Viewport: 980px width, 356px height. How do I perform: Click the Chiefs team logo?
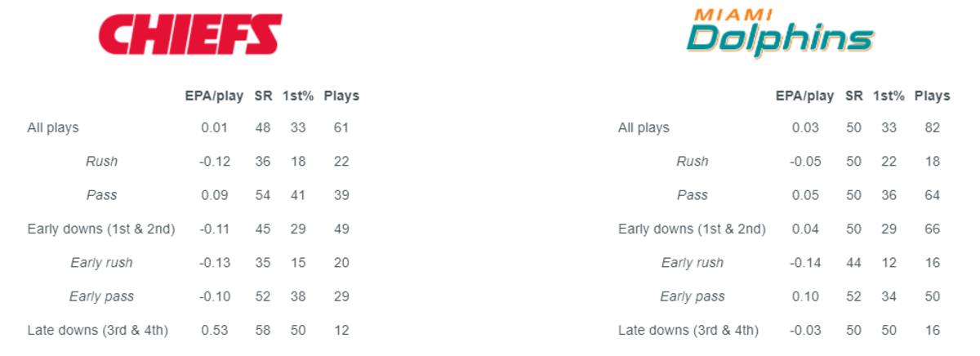(189, 36)
